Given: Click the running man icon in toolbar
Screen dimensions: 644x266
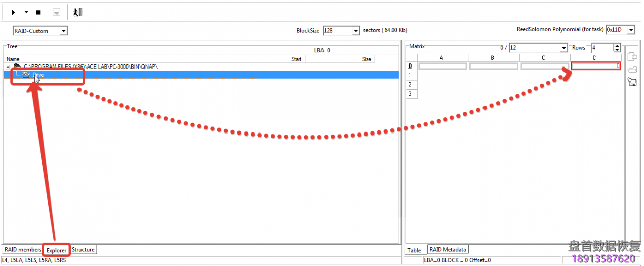Looking at the screenshot, I should (77, 12).
